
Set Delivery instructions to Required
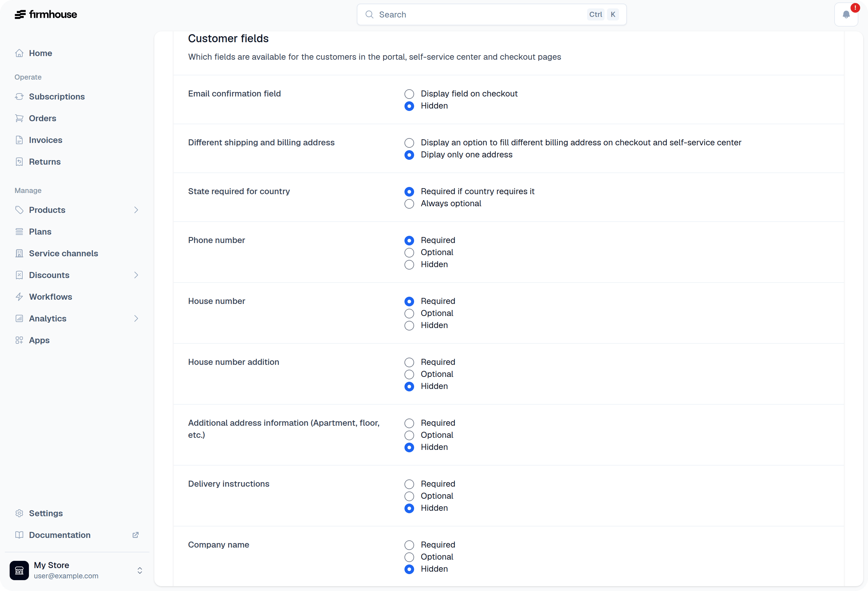click(x=409, y=484)
